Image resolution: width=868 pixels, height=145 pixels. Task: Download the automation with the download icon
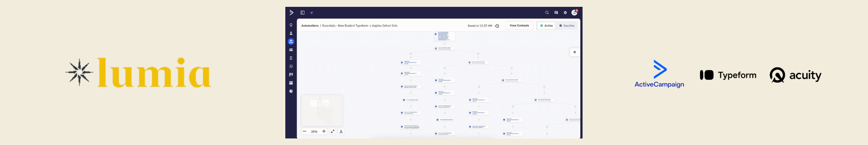tap(341, 131)
